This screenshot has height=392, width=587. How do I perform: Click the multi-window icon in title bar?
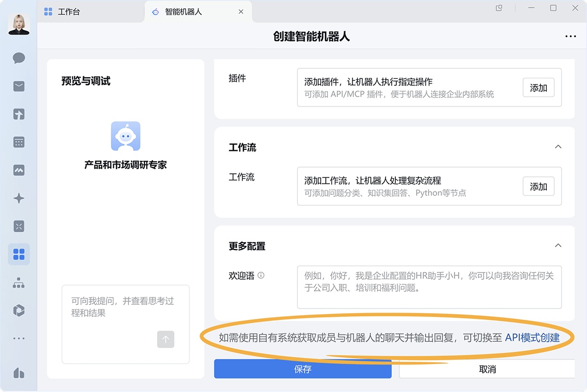coord(498,8)
